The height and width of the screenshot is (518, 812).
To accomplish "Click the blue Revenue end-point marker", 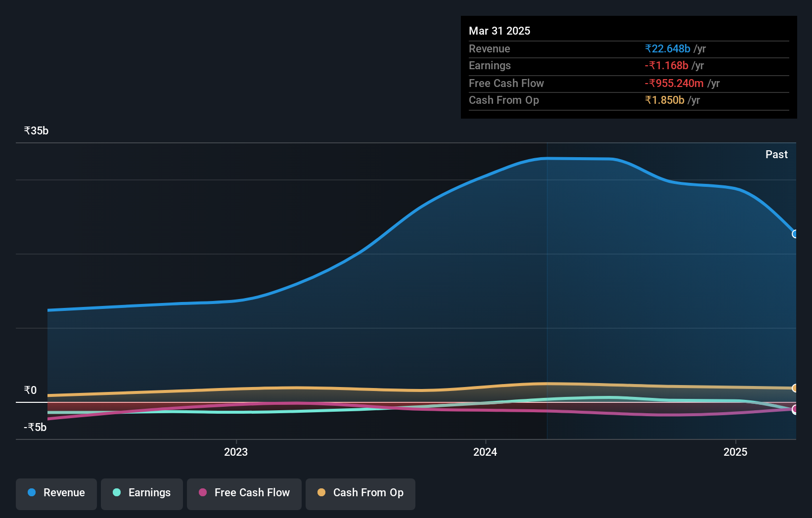I will point(795,234).
